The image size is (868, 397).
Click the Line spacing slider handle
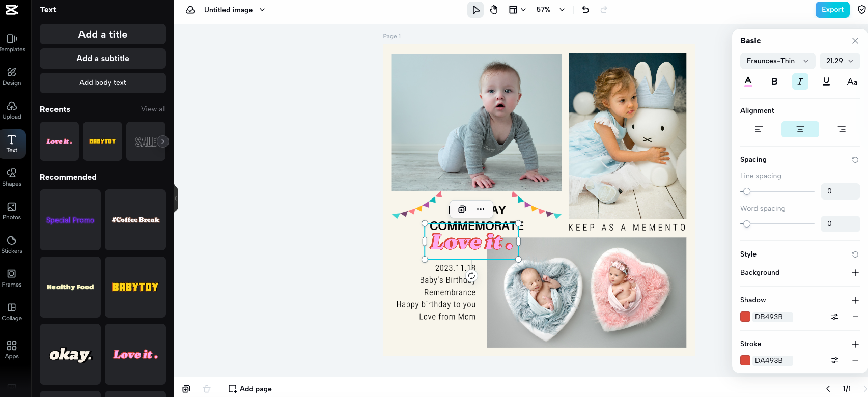(746, 191)
